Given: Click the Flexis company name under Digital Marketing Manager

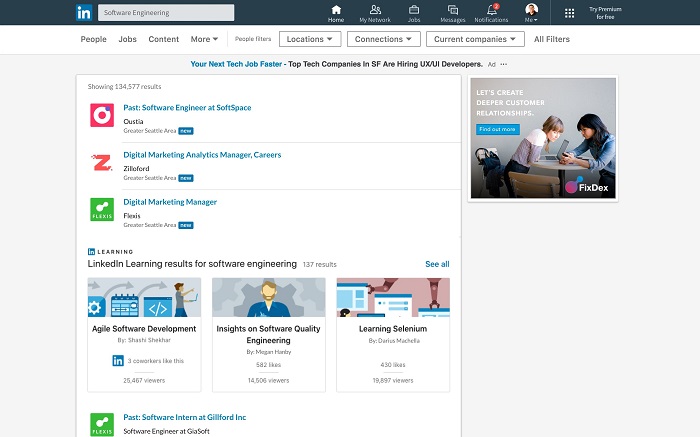Looking at the screenshot, I should pyautogui.click(x=132, y=216).
